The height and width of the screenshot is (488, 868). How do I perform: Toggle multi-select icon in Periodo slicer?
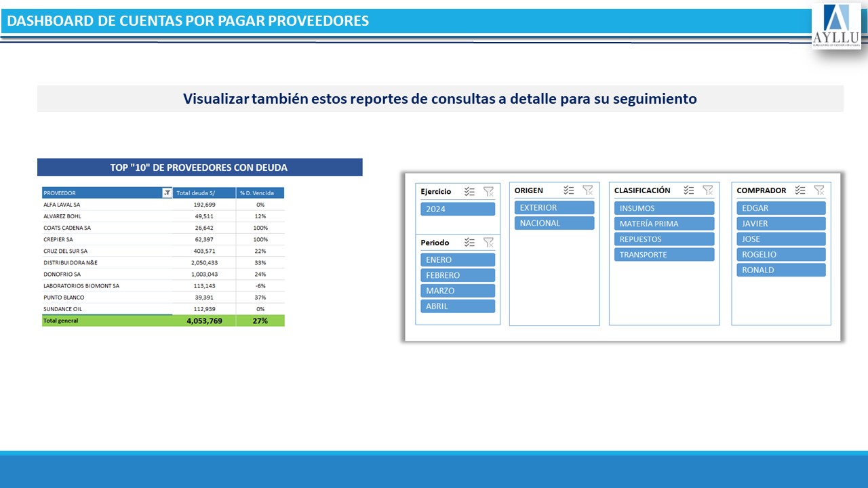[469, 243]
